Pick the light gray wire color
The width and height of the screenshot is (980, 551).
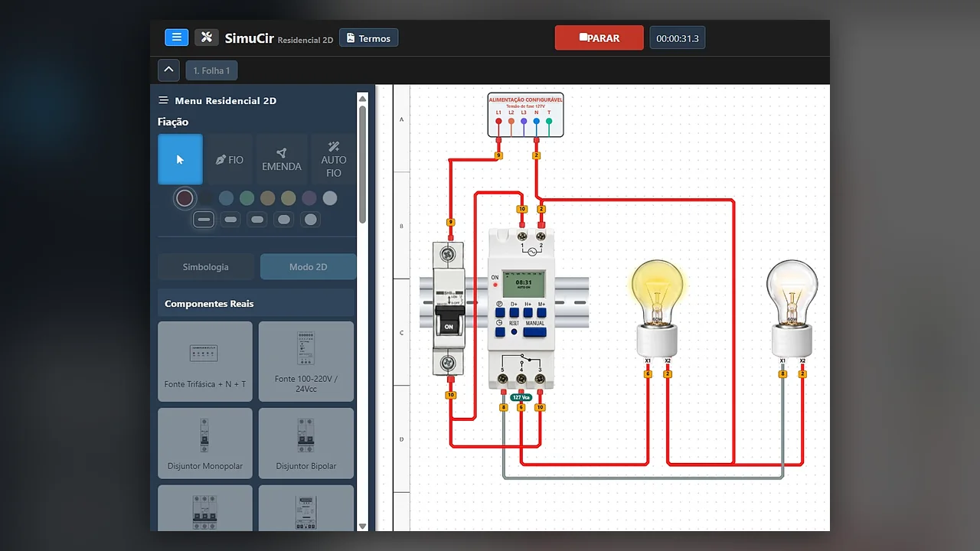click(330, 198)
